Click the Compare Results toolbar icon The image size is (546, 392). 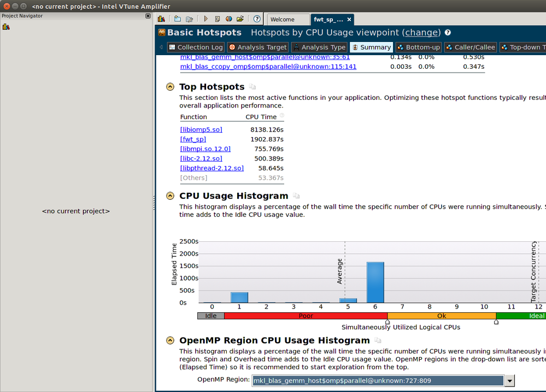pyautogui.click(x=229, y=19)
